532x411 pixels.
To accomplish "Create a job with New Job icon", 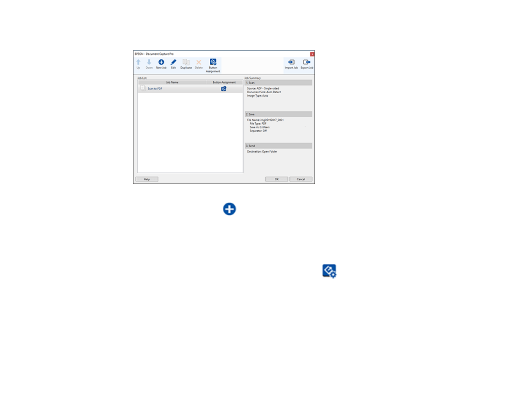I will [x=161, y=62].
